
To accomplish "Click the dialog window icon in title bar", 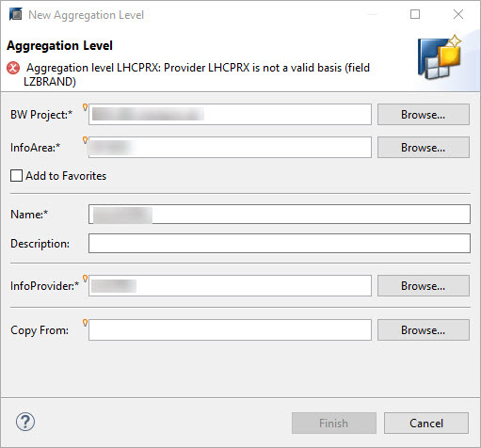I will (15, 14).
